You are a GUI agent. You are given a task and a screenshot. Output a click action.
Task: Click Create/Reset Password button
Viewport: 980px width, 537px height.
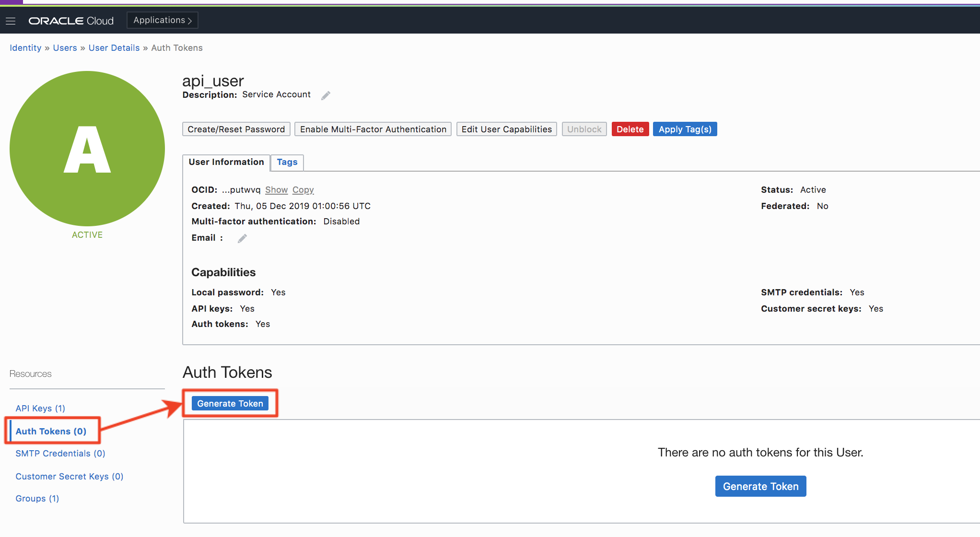[236, 129]
